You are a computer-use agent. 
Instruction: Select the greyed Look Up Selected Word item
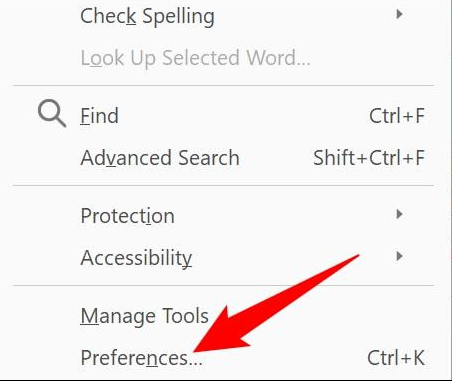point(195,58)
